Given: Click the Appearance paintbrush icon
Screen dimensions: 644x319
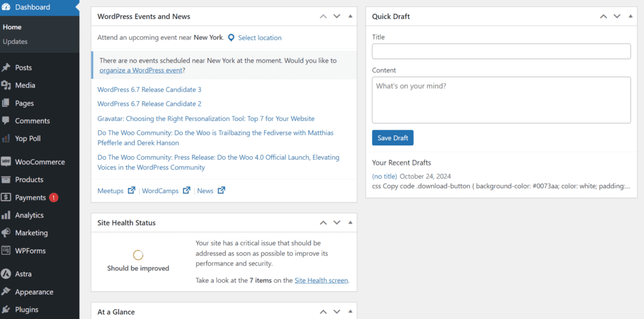Looking at the screenshot, I should [x=6, y=292].
